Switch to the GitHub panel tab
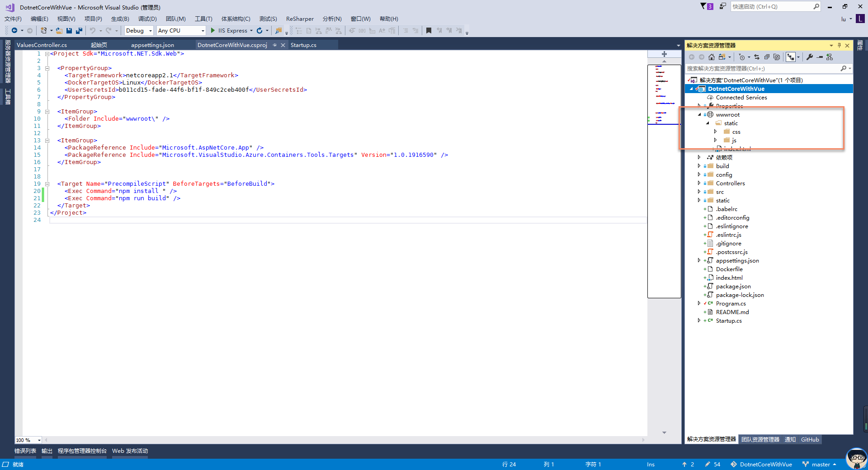Image resolution: width=868 pixels, height=470 pixels. click(x=810, y=440)
